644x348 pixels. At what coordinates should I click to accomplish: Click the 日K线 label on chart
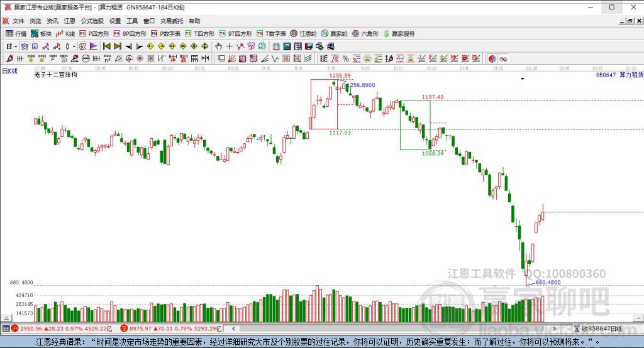click(10, 71)
